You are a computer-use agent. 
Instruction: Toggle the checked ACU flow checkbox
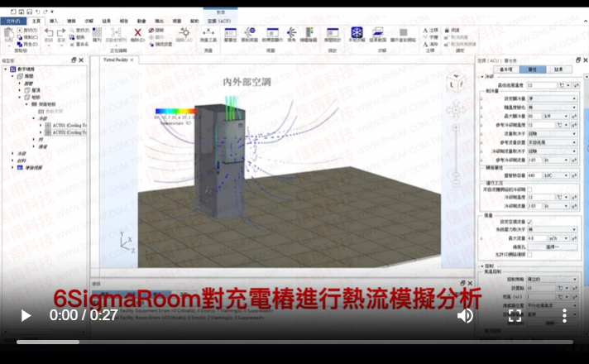[529, 222]
